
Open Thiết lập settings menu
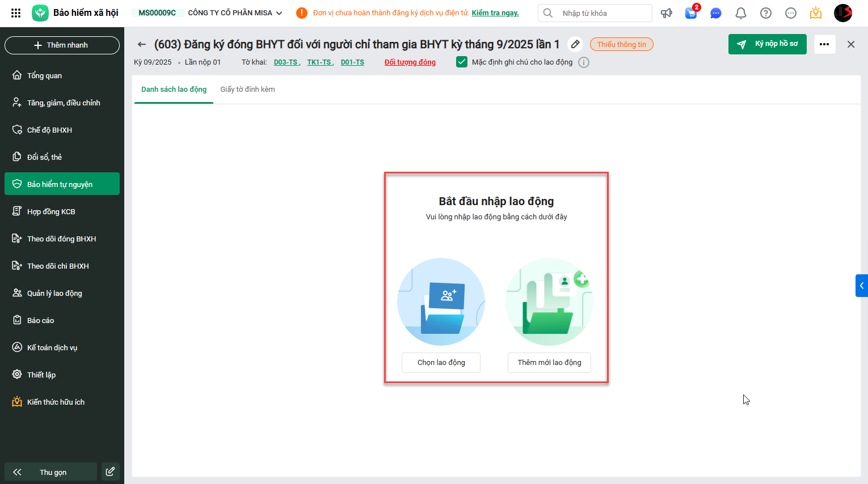(62, 375)
